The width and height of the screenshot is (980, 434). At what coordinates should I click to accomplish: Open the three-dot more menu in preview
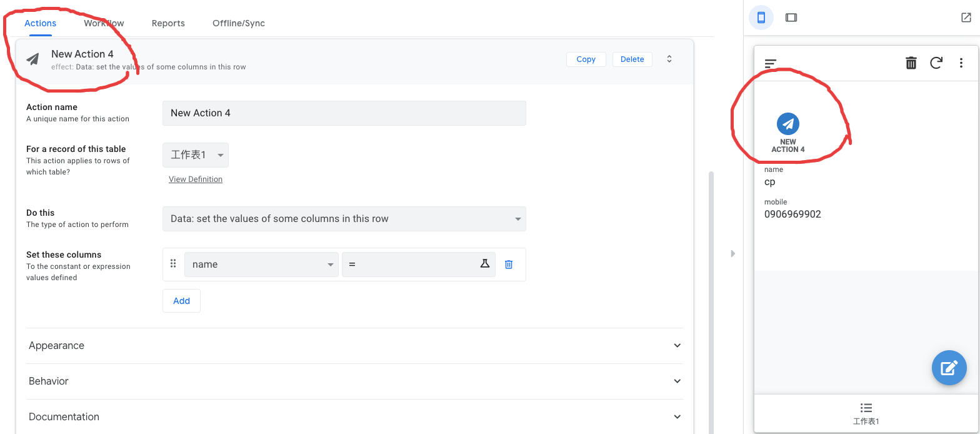(961, 63)
